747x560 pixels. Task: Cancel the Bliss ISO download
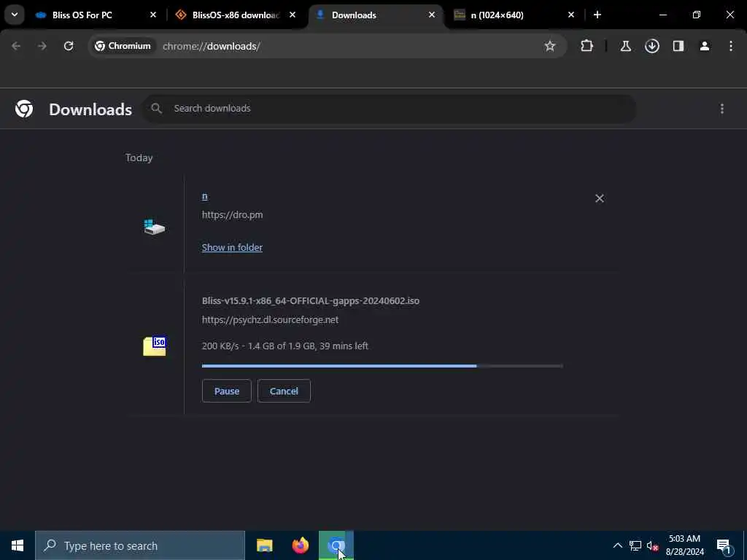point(284,391)
